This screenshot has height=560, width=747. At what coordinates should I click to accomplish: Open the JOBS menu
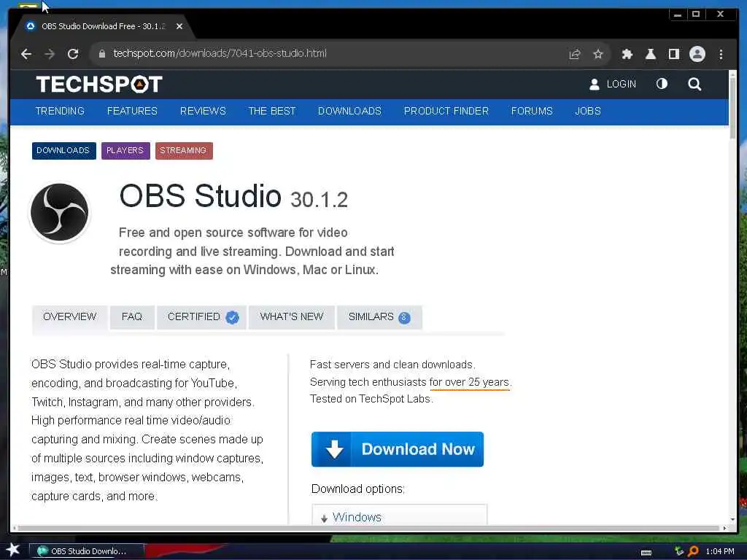tap(588, 111)
